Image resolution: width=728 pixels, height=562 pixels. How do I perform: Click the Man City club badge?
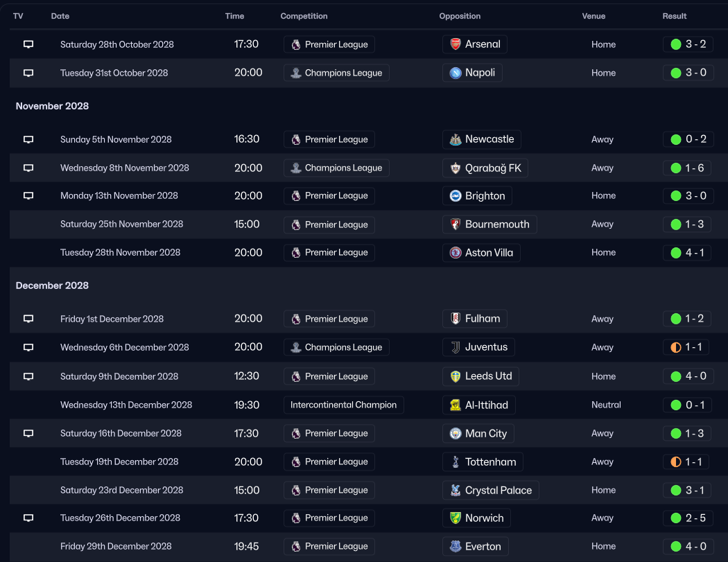[x=456, y=433]
